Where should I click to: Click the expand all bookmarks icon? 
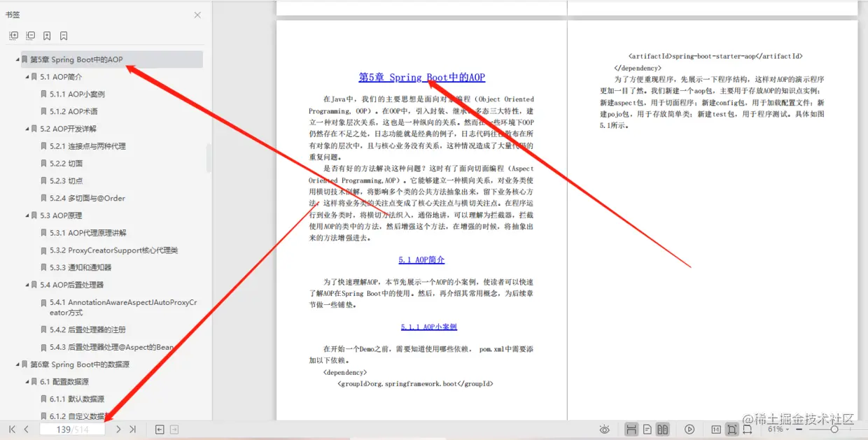13,36
